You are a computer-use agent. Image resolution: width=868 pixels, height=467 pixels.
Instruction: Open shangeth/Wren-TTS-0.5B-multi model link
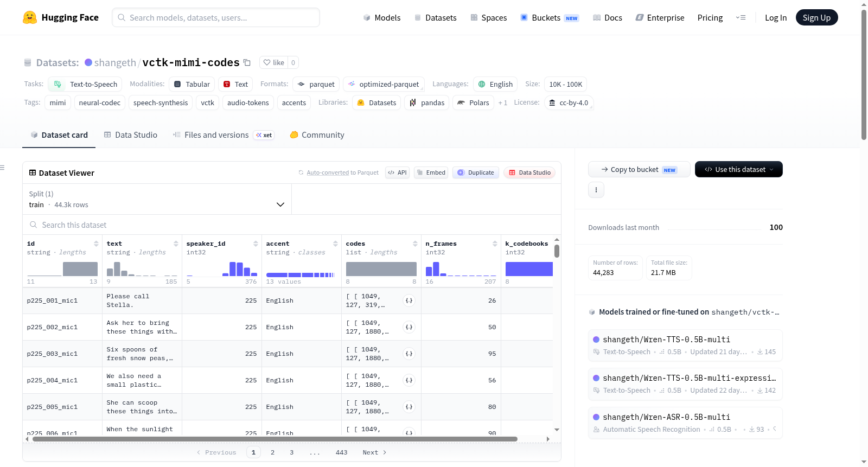pos(666,340)
